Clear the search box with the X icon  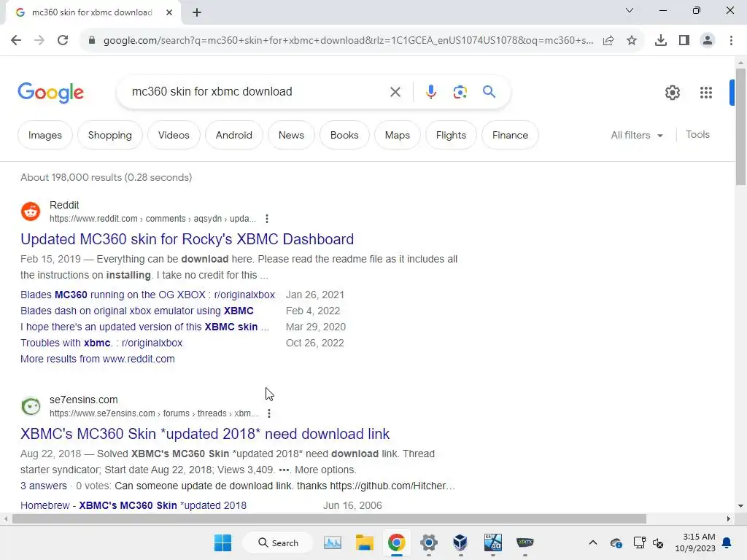click(395, 92)
